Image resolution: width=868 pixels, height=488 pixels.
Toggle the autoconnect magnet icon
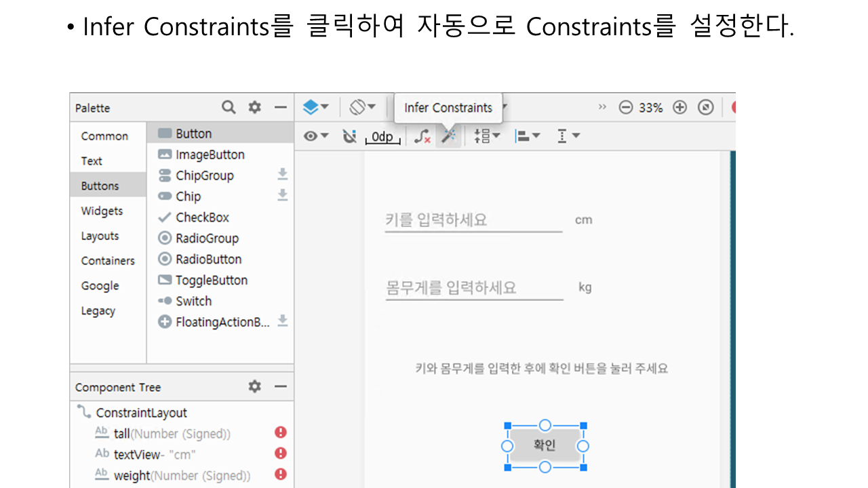tap(349, 136)
